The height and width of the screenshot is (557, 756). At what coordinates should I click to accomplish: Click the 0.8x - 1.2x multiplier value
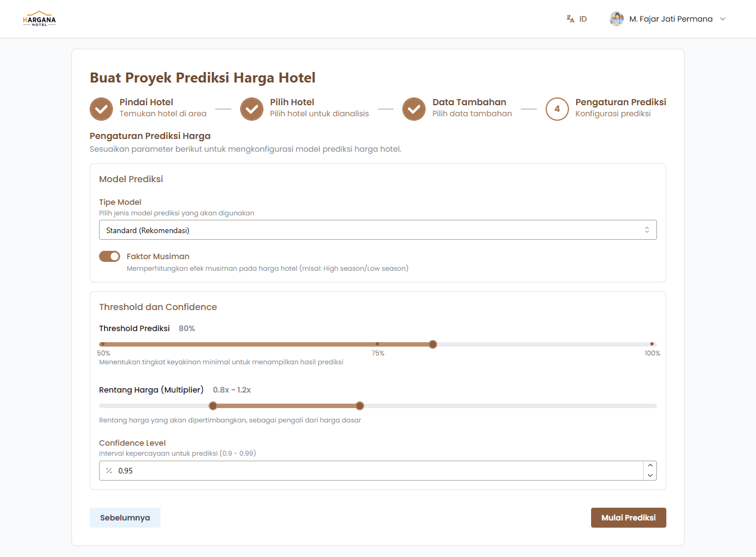(232, 390)
